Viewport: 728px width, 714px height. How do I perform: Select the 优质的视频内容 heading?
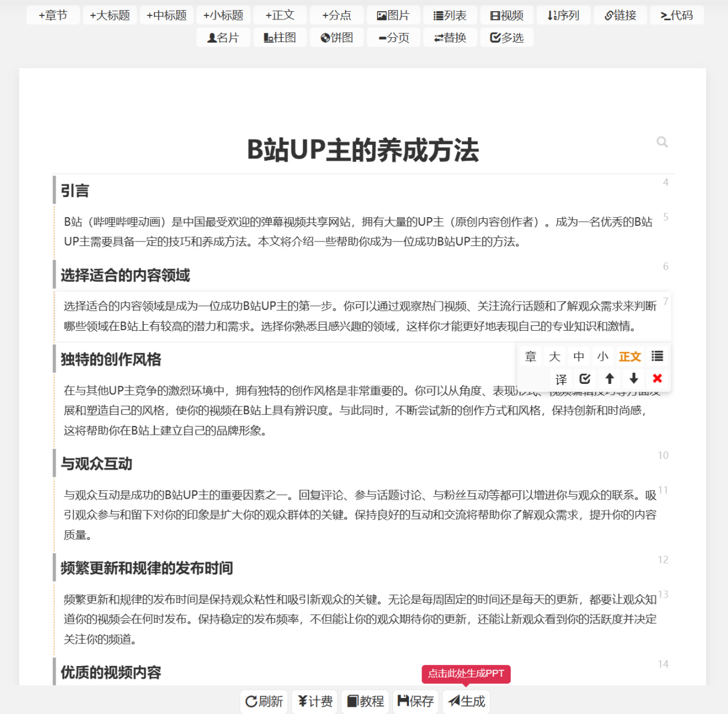111,672
